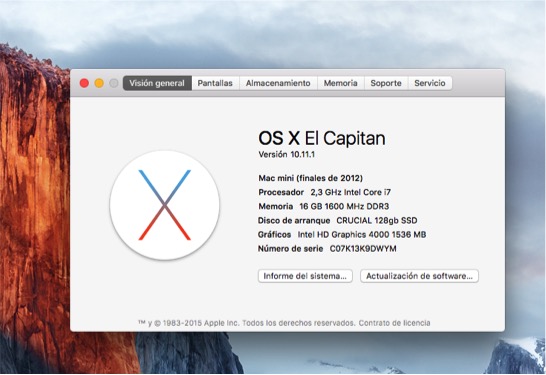Open the Almacenamiento tab
The width and height of the screenshot is (546, 375).
[x=278, y=83]
